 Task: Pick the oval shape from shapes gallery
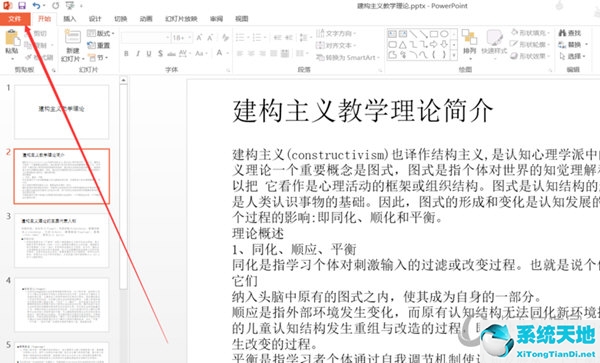pos(444,34)
